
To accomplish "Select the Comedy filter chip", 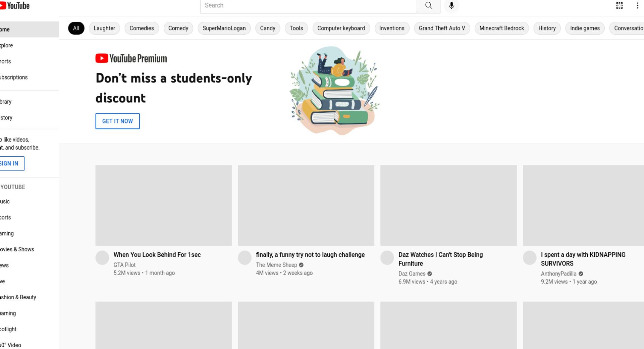I will tap(178, 28).
